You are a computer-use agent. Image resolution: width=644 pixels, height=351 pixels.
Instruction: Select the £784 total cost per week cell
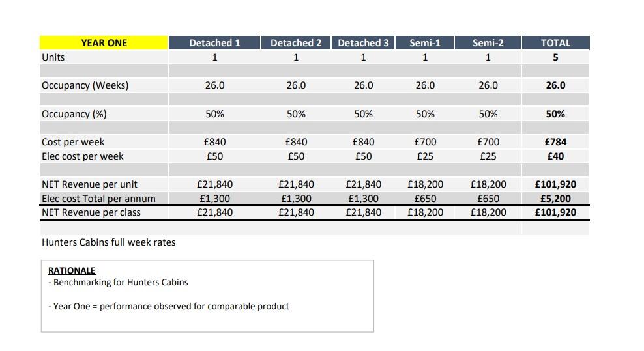(555, 142)
